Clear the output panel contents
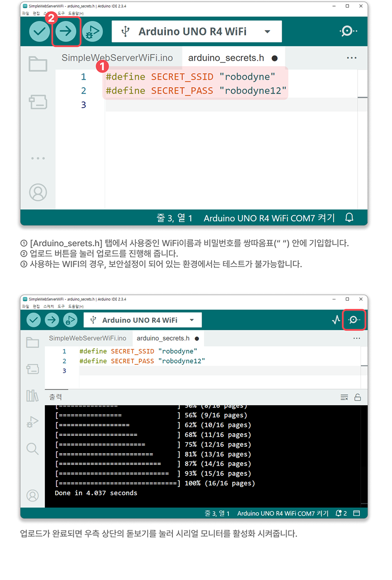 344,397
